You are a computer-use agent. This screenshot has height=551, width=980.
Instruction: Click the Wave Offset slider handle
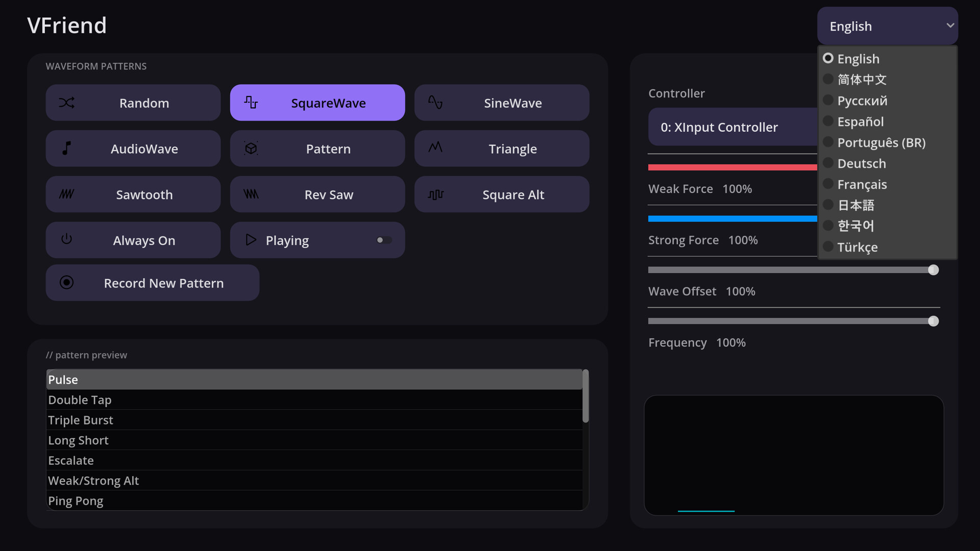pyautogui.click(x=933, y=270)
